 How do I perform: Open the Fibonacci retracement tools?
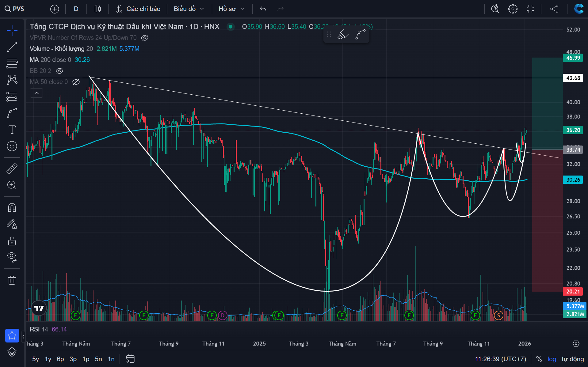click(x=12, y=63)
